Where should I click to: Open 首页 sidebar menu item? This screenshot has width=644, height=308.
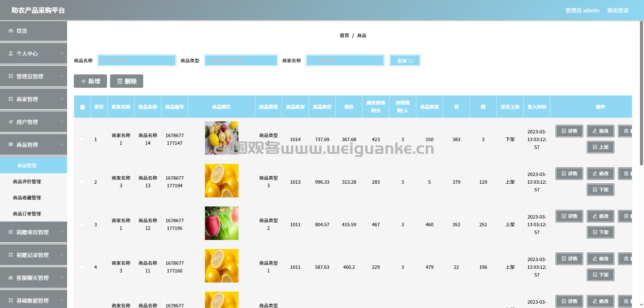point(34,31)
